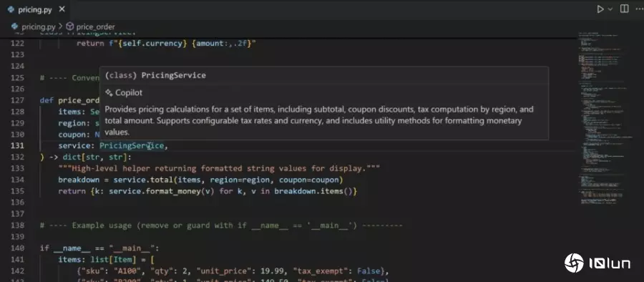Click the docstring on line 133
Image resolution: width=644 pixels, height=282 pixels.
click(x=219, y=168)
